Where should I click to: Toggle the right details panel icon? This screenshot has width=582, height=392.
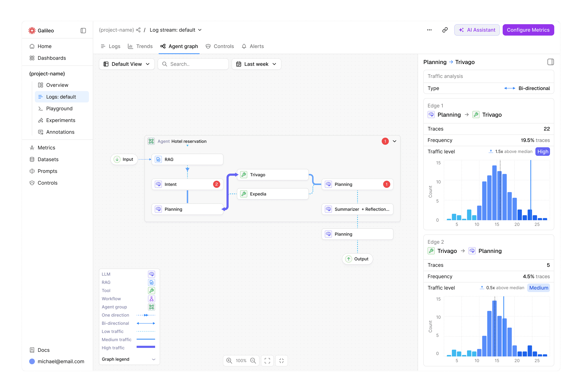pyautogui.click(x=550, y=62)
